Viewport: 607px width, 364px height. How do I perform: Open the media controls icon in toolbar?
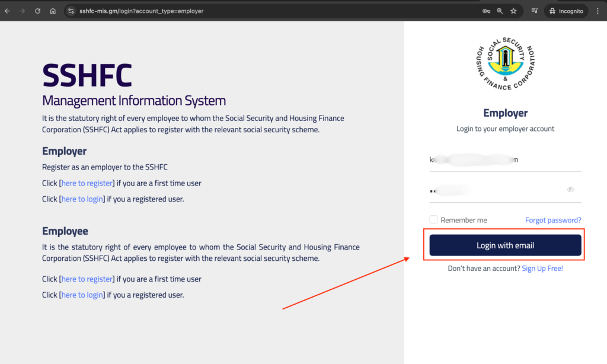point(535,11)
